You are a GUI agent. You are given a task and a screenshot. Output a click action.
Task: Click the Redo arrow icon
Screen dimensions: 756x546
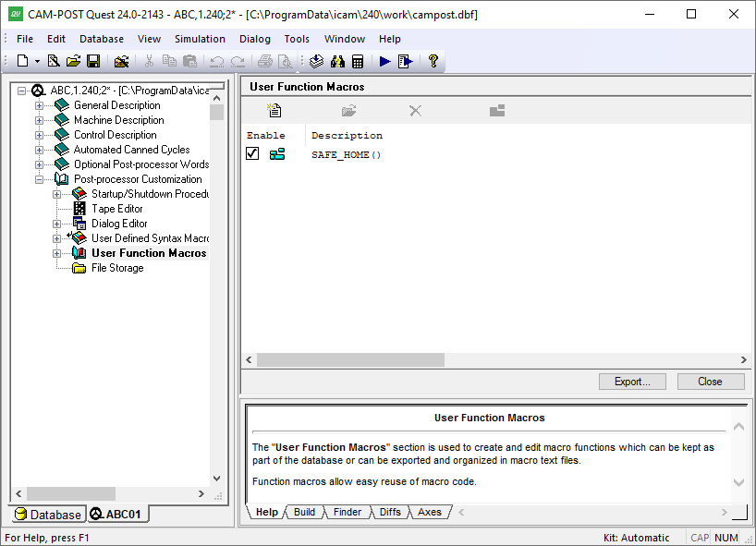pyautogui.click(x=238, y=61)
